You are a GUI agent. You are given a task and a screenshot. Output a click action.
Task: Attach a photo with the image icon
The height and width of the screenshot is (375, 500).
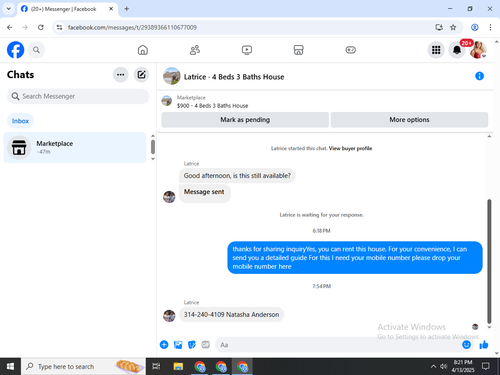click(x=178, y=345)
